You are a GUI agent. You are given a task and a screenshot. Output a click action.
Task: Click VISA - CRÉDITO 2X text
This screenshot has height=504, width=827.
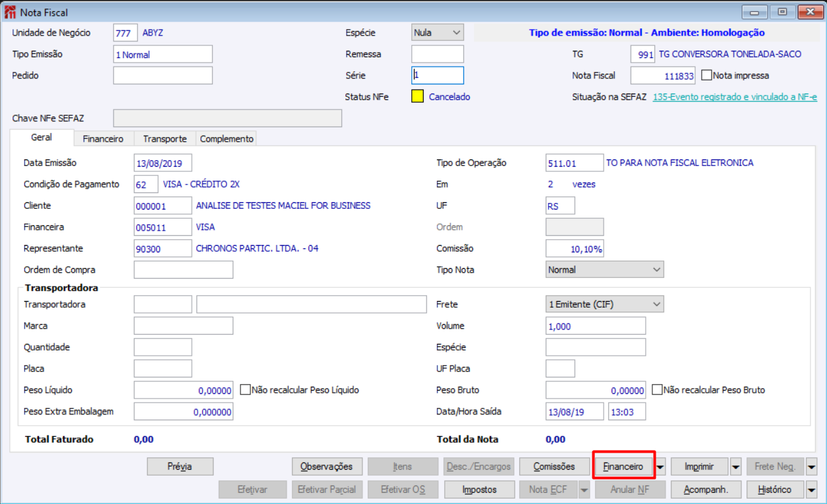(x=202, y=184)
